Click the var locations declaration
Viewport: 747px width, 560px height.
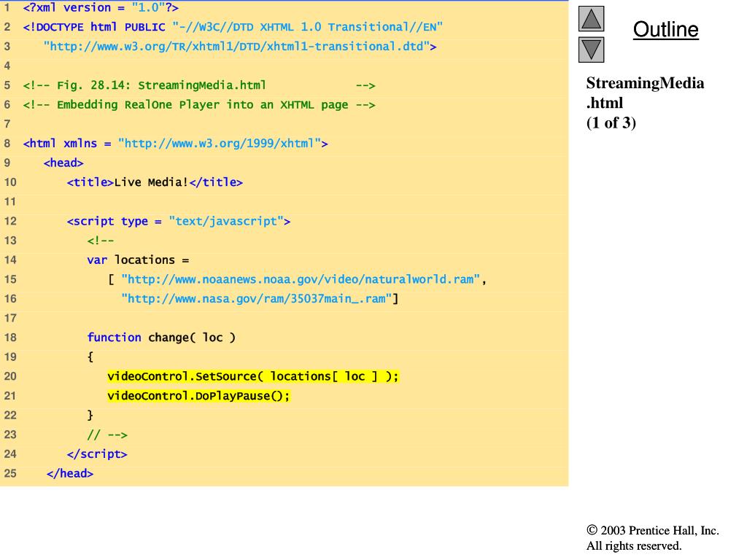[x=138, y=260]
